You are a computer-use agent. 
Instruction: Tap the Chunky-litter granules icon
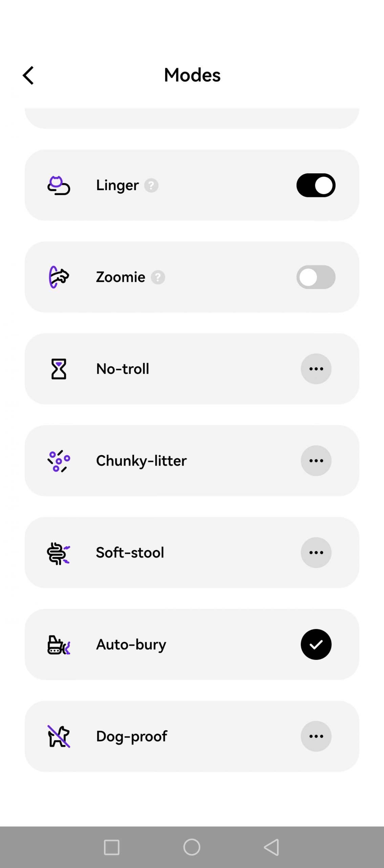[x=59, y=461]
